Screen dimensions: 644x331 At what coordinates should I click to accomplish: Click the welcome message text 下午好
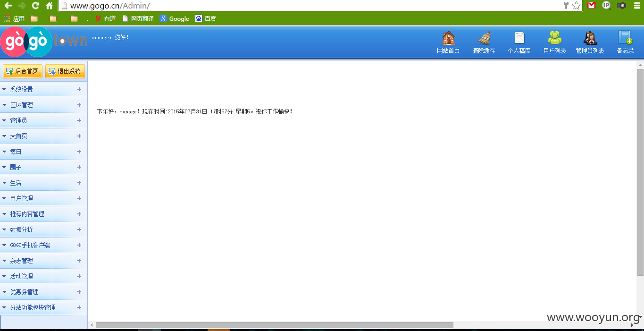point(195,112)
